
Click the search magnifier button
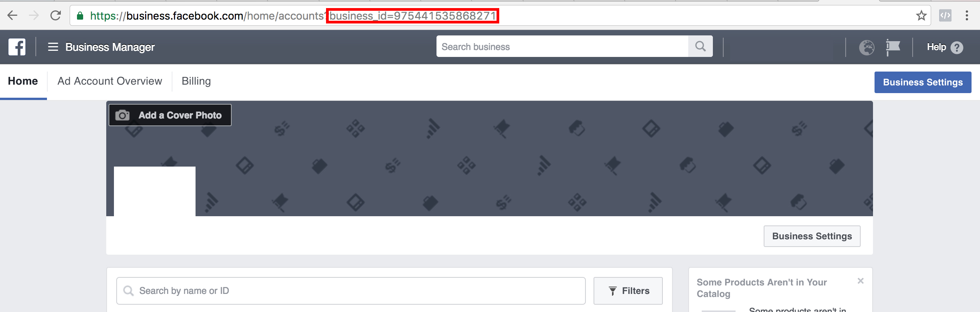coord(700,47)
